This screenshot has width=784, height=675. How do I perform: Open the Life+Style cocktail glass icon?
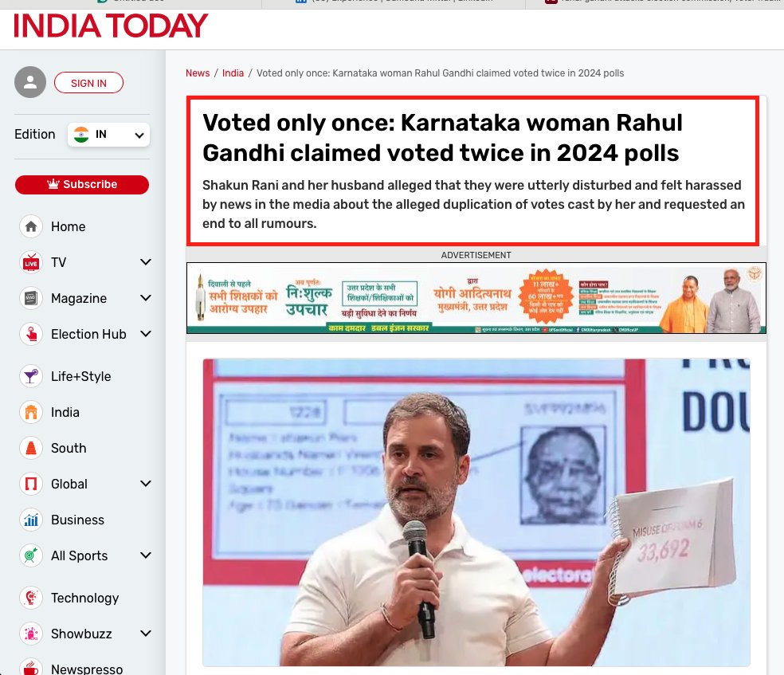click(x=31, y=376)
